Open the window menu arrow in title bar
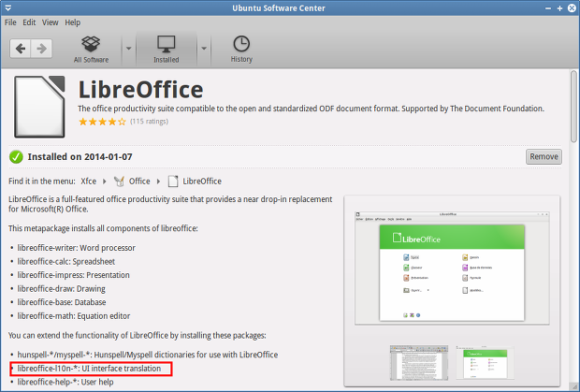 pos(7,8)
